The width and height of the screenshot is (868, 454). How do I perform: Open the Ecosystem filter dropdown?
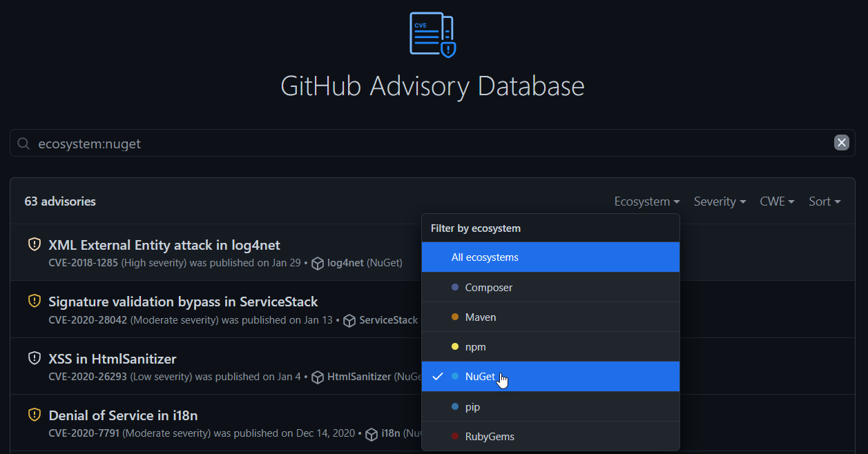click(x=646, y=201)
